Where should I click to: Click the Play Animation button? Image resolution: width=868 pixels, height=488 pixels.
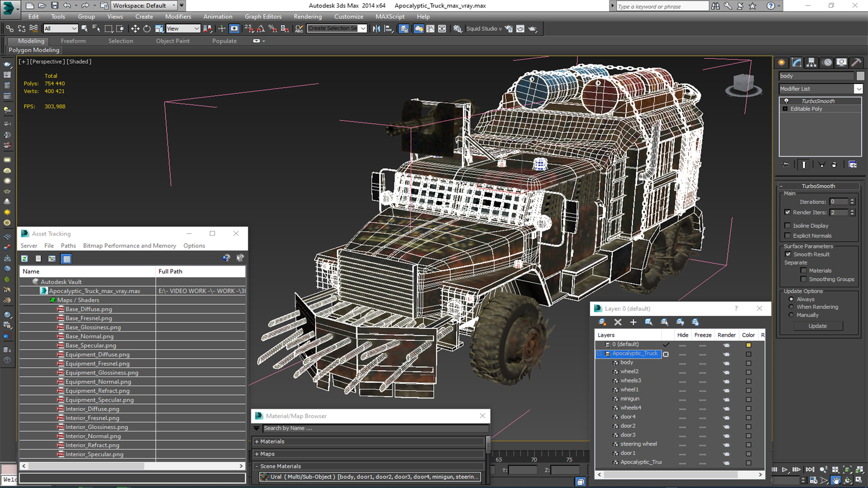pos(785,470)
